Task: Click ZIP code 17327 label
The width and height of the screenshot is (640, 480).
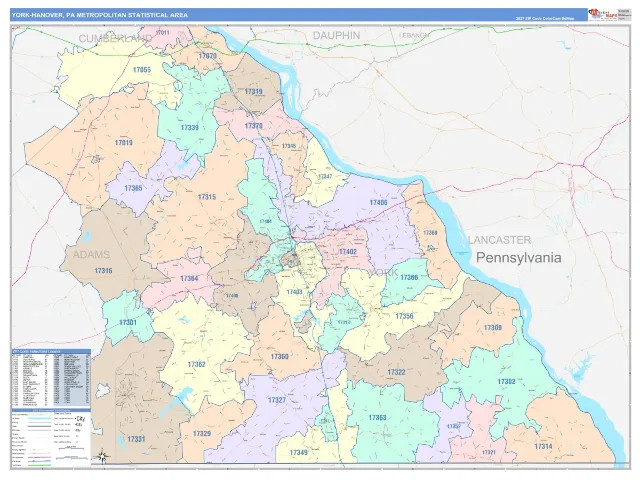Action: click(x=277, y=400)
